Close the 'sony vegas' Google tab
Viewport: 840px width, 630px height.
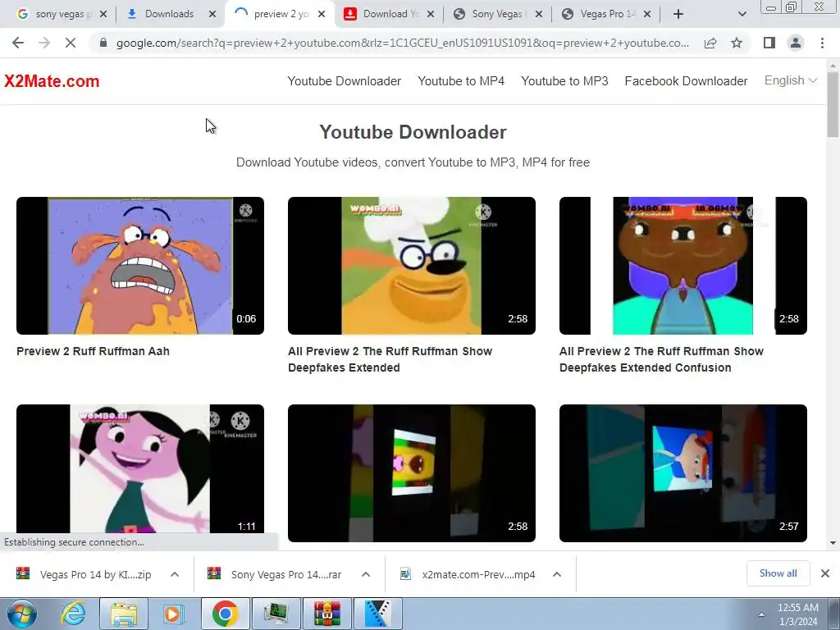(x=103, y=14)
